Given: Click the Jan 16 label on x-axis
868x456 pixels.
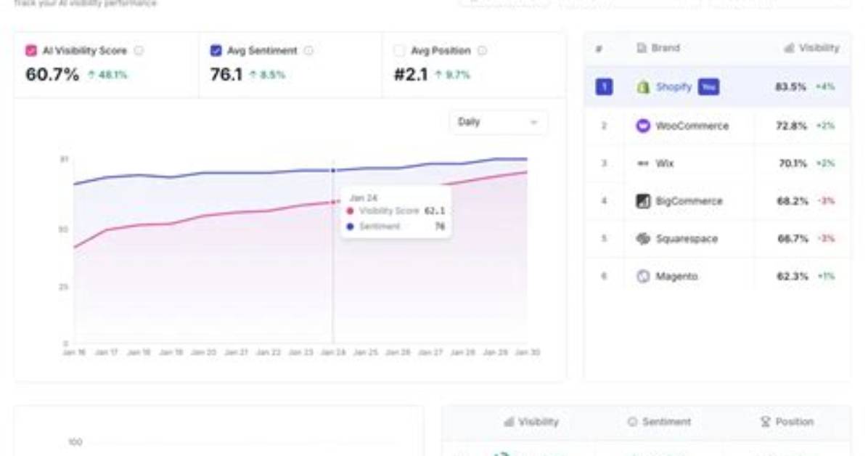Looking at the screenshot, I should pos(74,352).
